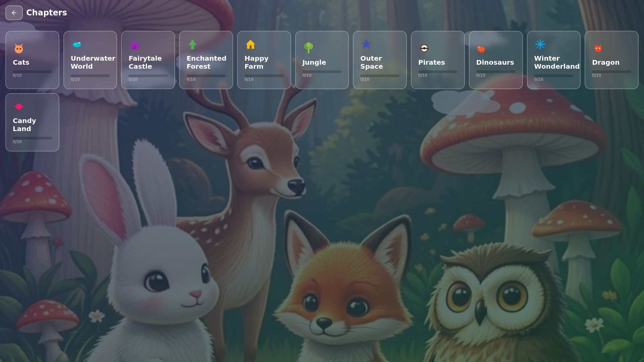Image resolution: width=644 pixels, height=362 pixels.
Task: Click the Dinosaurs orange dinosaur icon
Action: click(481, 49)
